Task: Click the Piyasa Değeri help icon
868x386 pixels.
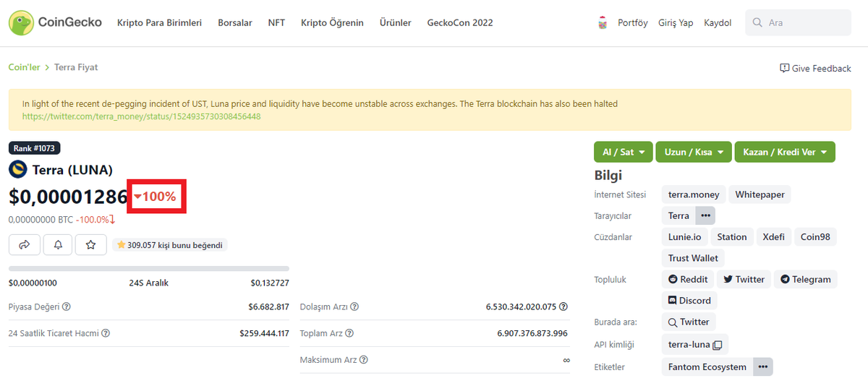Action: coord(67,306)
